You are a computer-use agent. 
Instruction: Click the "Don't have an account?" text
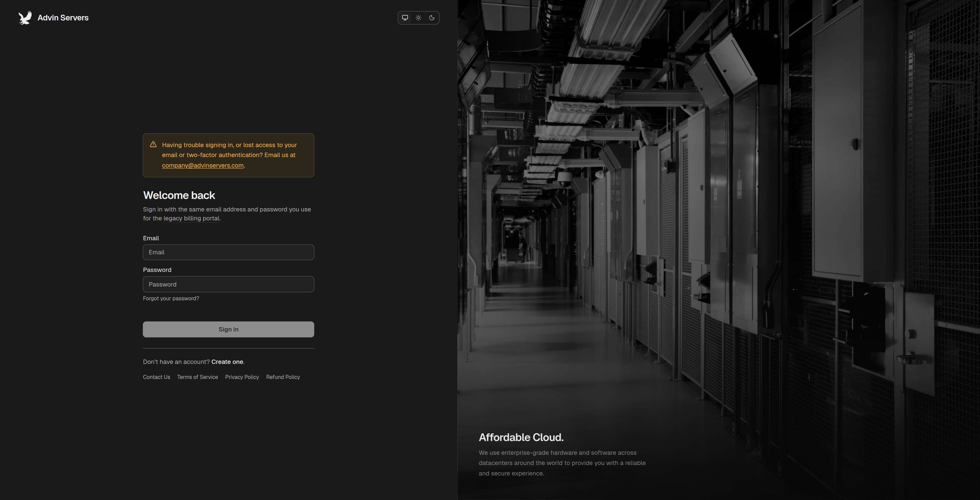[x=176, y=362]
